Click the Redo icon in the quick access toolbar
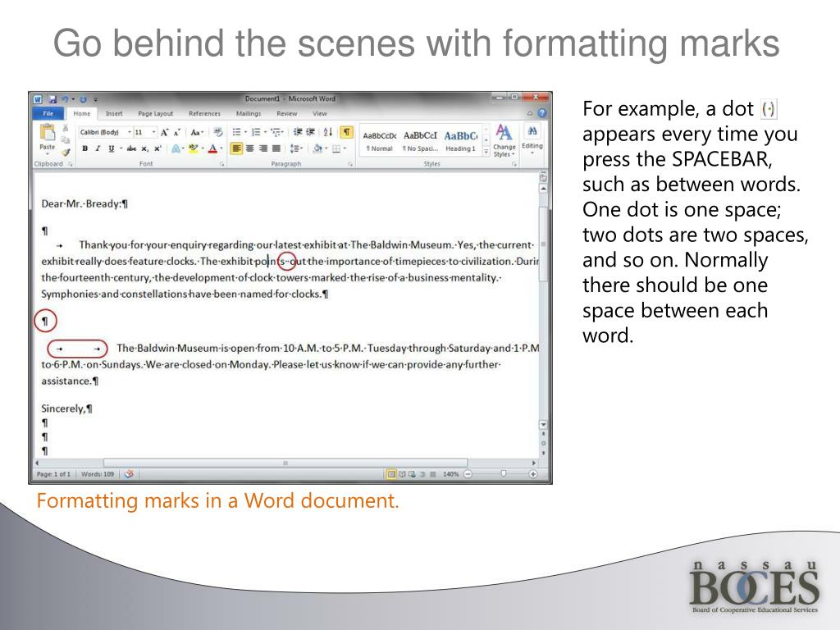840x630 pixels. pos(83,99)
